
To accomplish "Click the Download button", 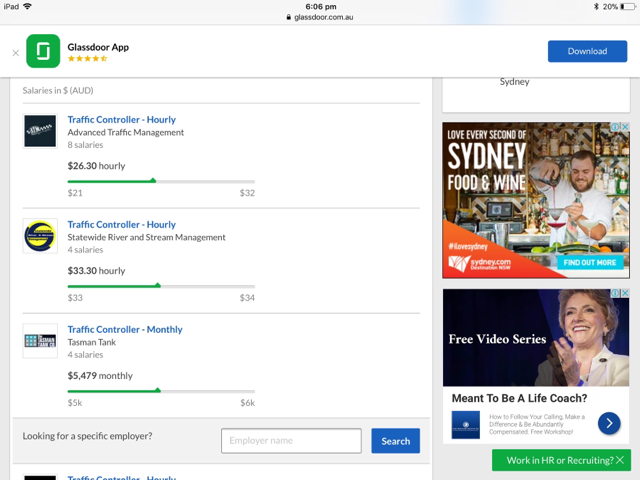I will (x=587, y=51).
